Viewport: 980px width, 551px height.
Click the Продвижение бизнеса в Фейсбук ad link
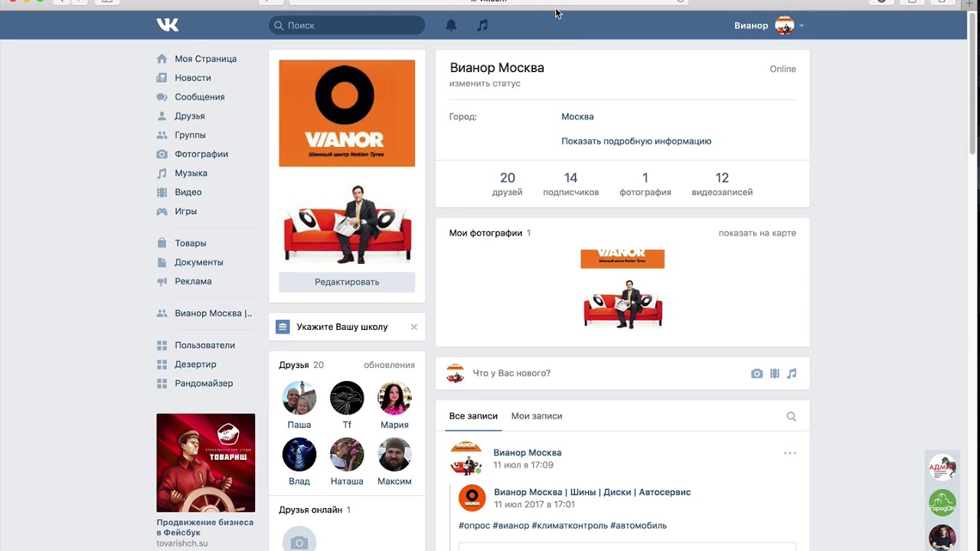[x=204, y=527]
